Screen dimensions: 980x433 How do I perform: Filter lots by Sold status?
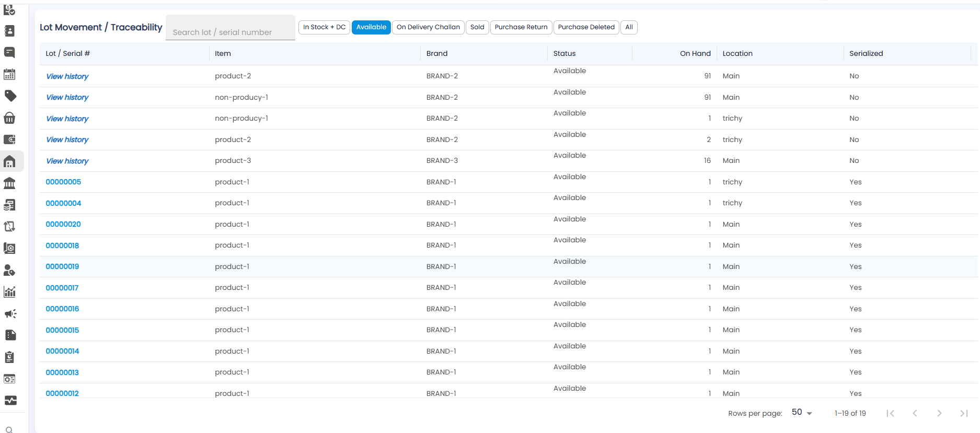(x=477, y=27)
